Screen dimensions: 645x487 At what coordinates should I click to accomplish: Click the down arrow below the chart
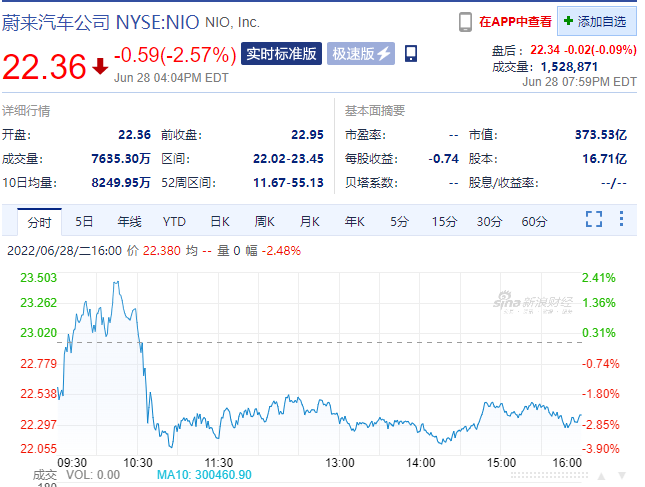pos(622,476)
